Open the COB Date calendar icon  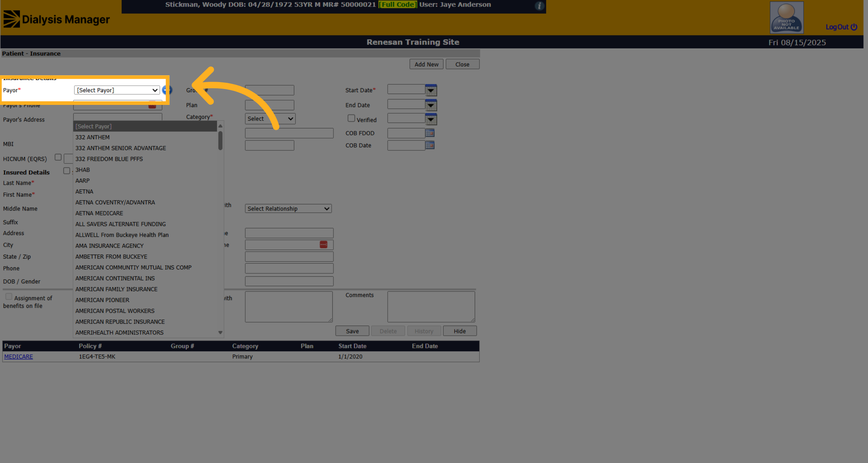tap(430, 145)
